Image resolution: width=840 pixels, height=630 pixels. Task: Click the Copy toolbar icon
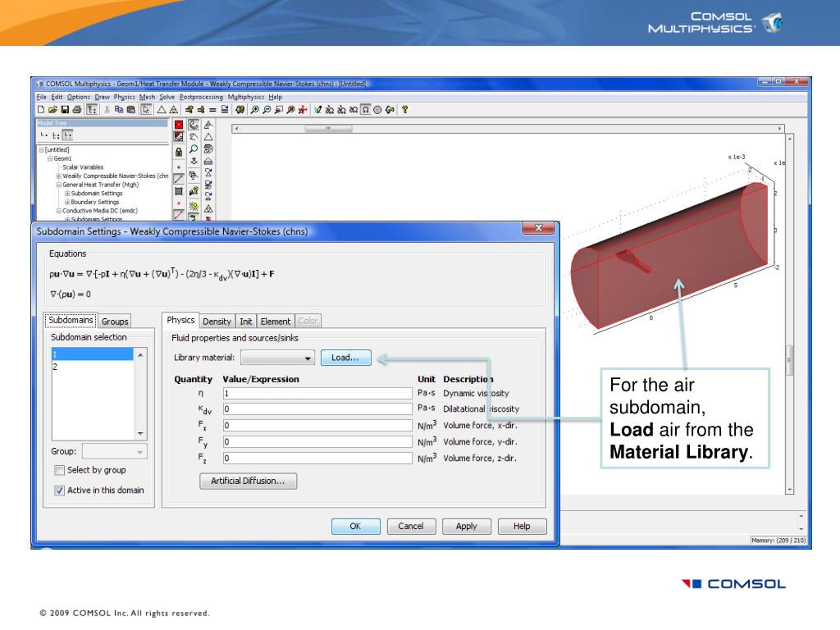click(x=119, y=110)
